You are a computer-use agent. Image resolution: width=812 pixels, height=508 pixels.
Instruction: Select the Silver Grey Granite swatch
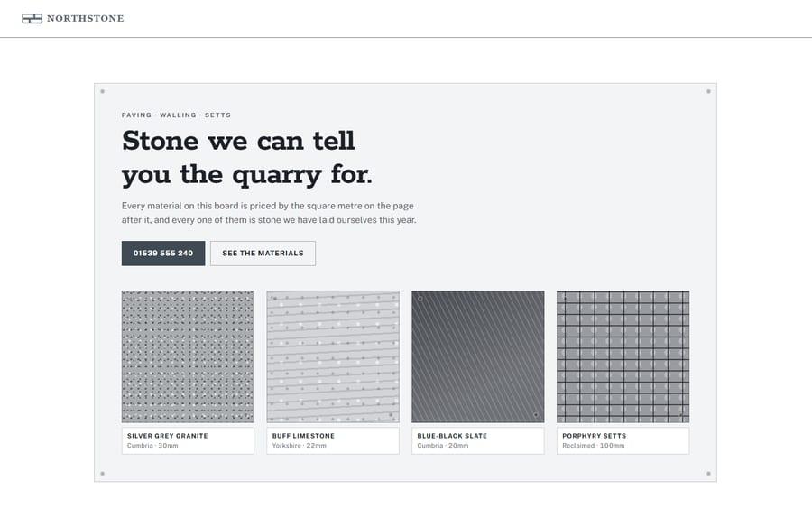(188, 356)
